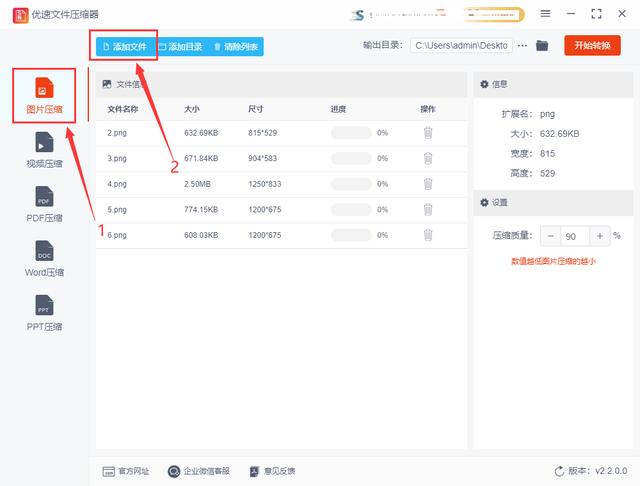Select the 6.png file row
Viewport: 640px width, 486px height.
[x=281, y=235]
